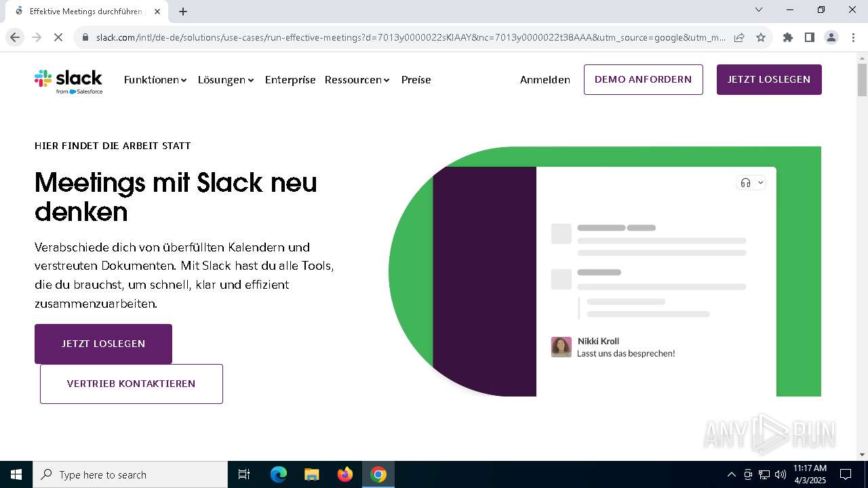This screenshot has width=868, height=488.
Task: Click JETZT LOSLEGEN in the header
Action: tap(769, 79)
